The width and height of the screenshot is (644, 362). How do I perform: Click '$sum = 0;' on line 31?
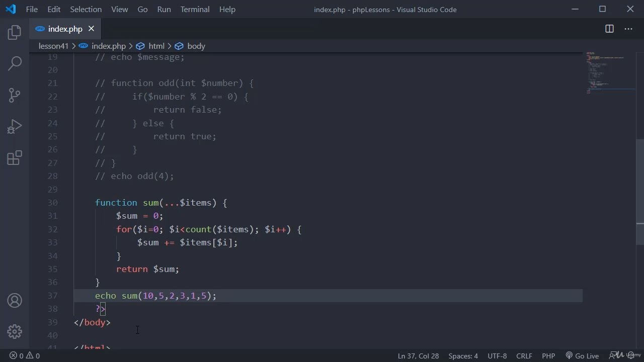point(140,216)
